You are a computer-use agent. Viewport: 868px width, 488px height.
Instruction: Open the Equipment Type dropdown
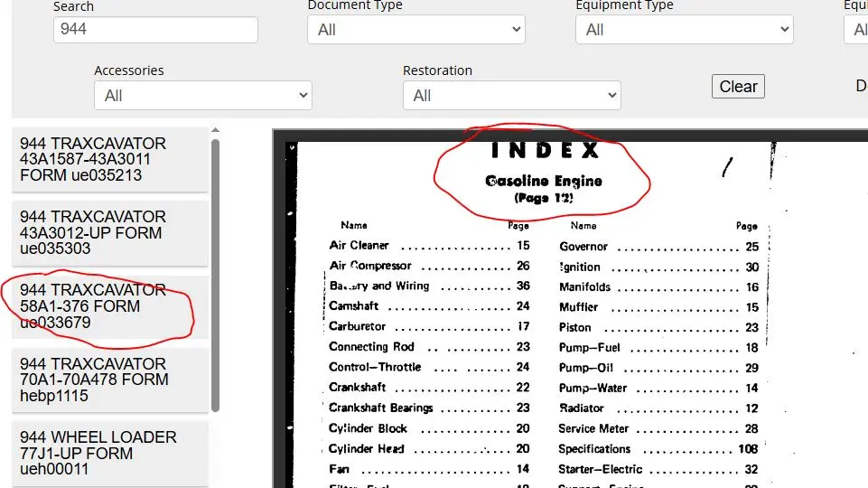pyautogui.click(x=685, y=29)
